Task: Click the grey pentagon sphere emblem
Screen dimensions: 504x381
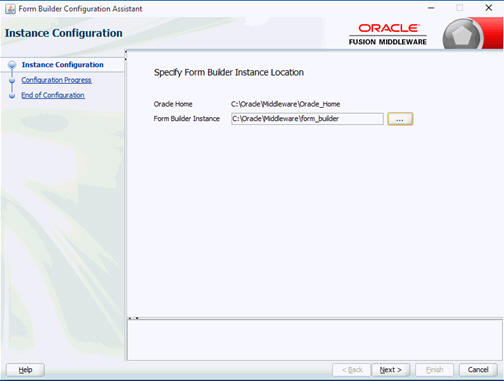Action: click(463, 35)
